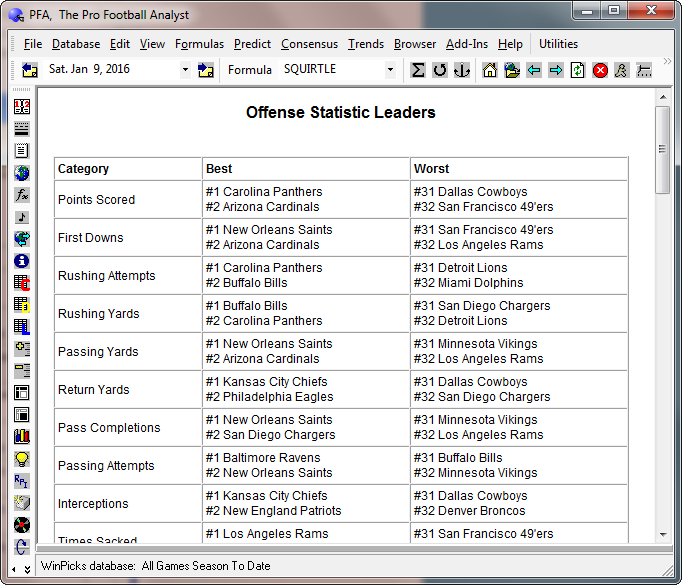Image resolution: width=682 pixels, height=585 pixels.
Task: Click the plus rows sidebar icon
Action: (22, 349)
